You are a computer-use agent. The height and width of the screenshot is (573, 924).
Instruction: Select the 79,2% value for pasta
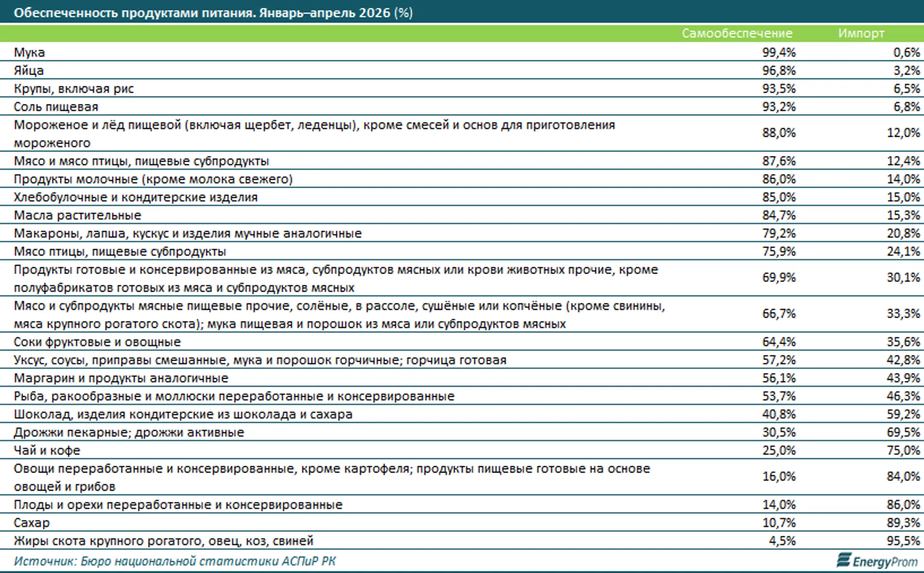point(779,233)
